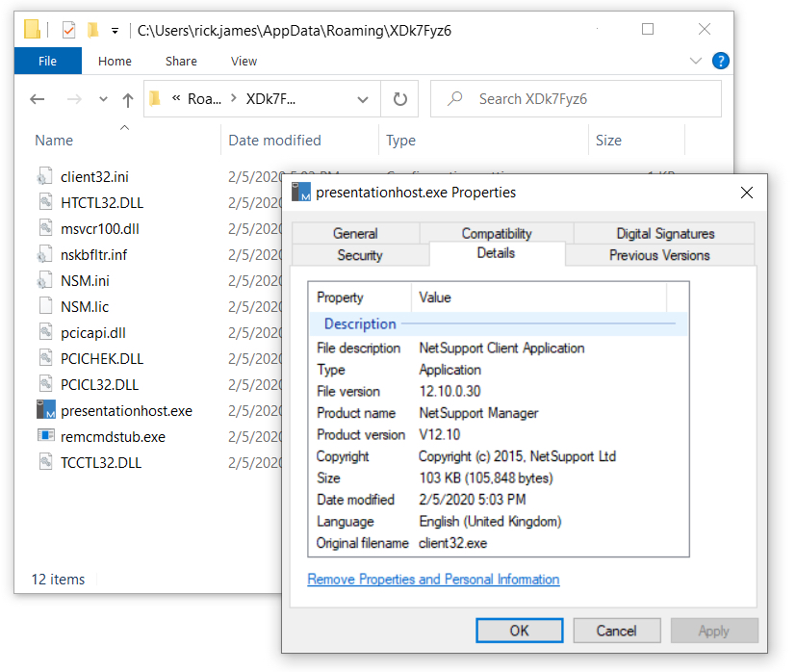
Task: Click the Apply button
Action: coord(714,631)
